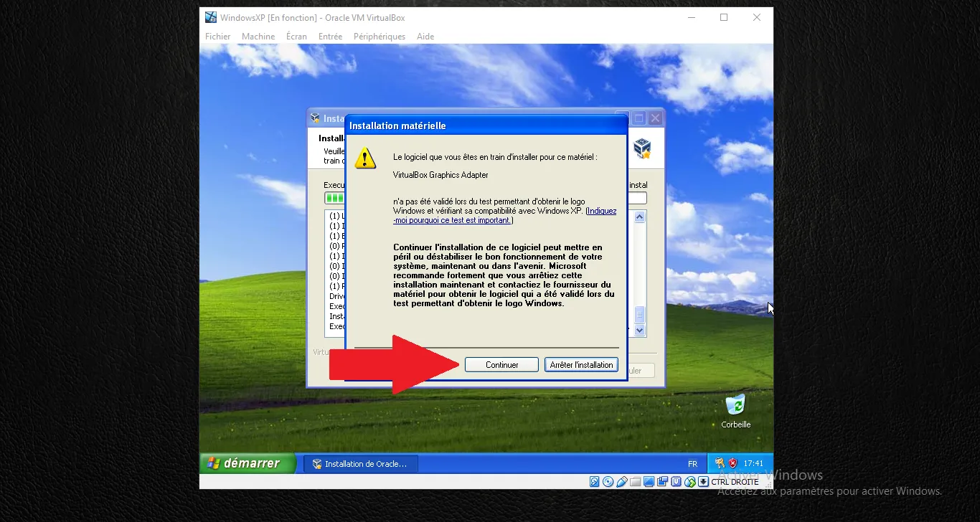The width and height of the screenshot is (980, 522).
Task: Click the USB devices icon in VirtualBox status bar
Action: click(621, 481)
